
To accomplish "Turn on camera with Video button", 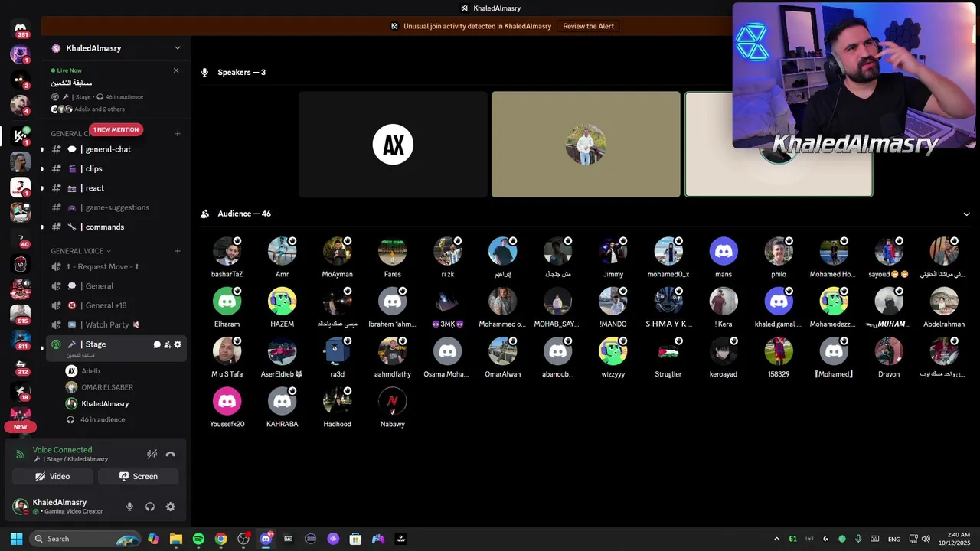I will coord(52,476).
